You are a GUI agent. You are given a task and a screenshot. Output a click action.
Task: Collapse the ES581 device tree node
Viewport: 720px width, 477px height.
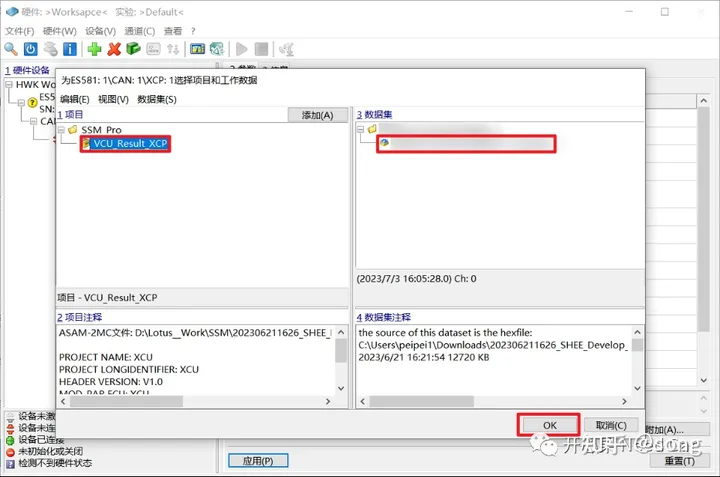pyautogui.click(x=21, y=103)
